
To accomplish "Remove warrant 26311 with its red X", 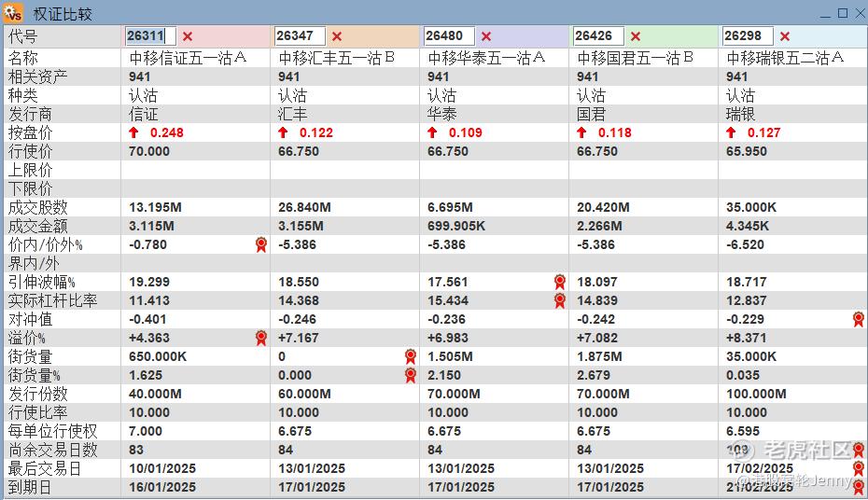I will point(188,36).
